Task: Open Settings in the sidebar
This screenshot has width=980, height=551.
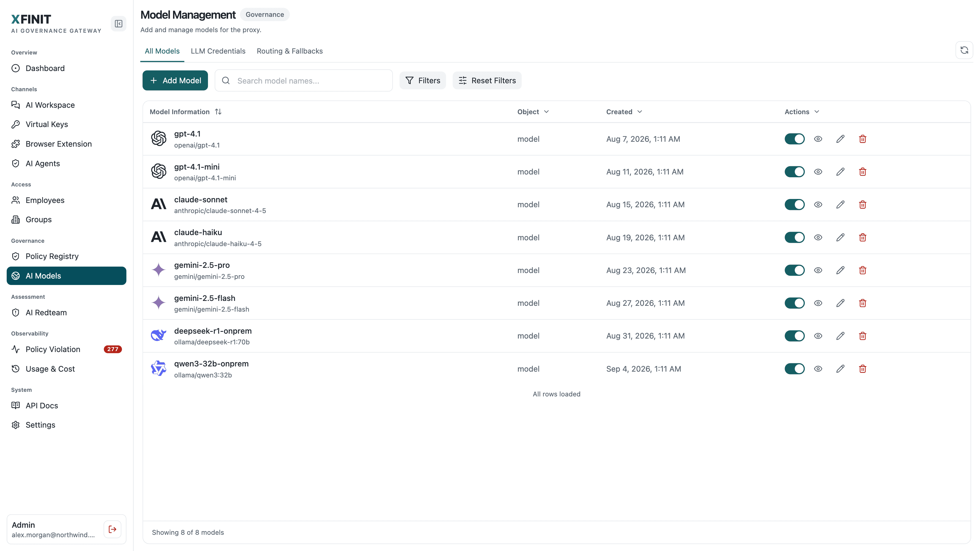Action: point(66,425)
